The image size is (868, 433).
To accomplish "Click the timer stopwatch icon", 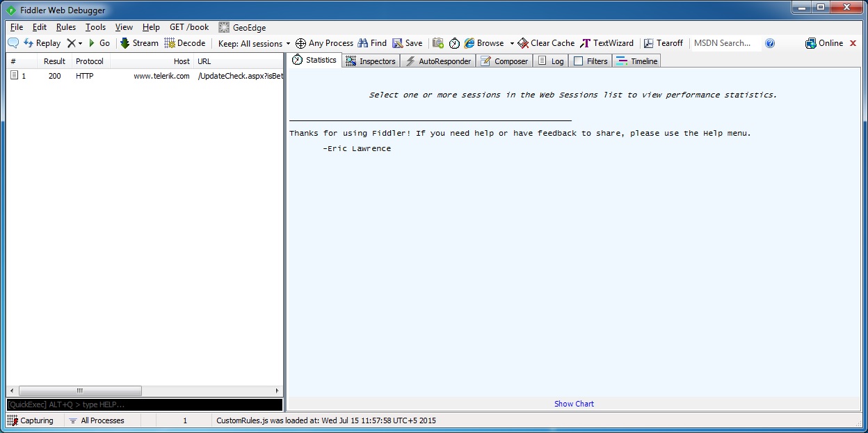I will [454, 43].
